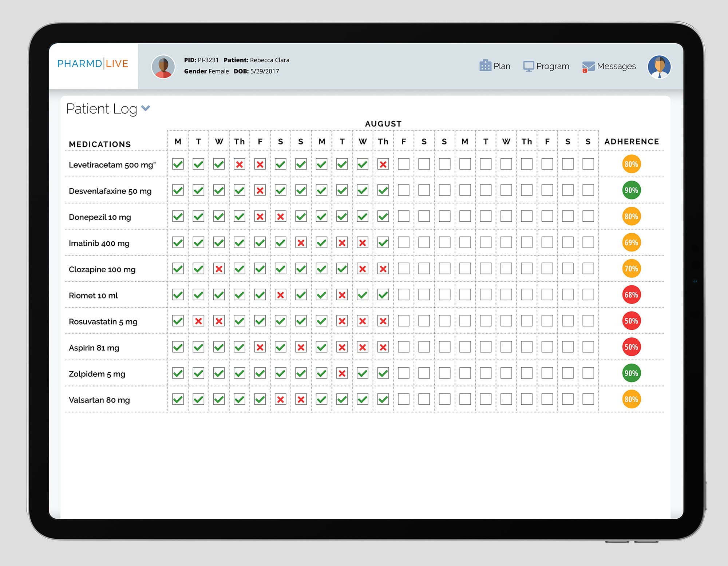
Task: Open the Messages envelope icon
Action: [588, 67]
